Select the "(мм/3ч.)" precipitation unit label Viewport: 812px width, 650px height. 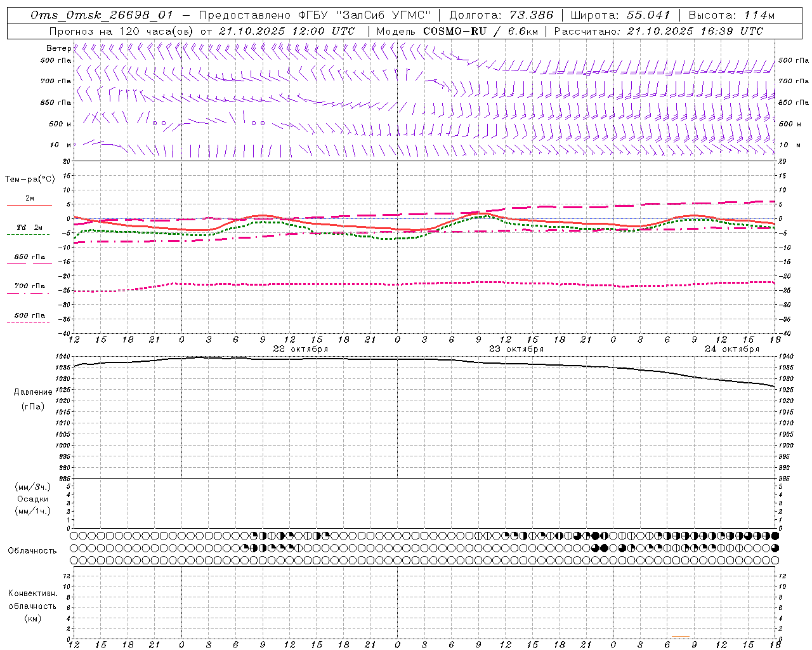coord(33,487)
